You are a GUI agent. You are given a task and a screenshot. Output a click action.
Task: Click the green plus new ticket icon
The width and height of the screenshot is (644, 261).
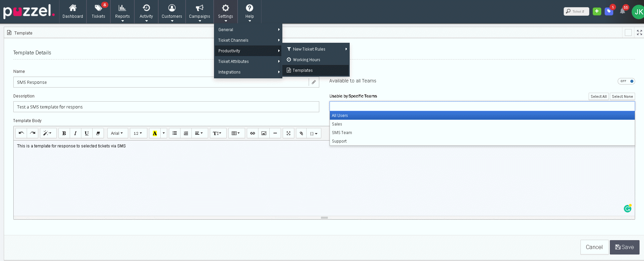click(597, 11)
